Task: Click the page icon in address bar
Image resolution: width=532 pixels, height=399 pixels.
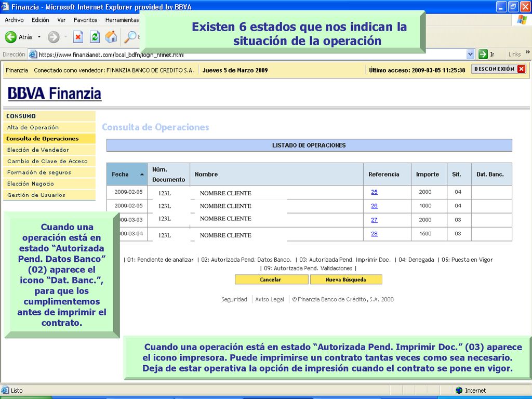Action: (x=33, y=54)
